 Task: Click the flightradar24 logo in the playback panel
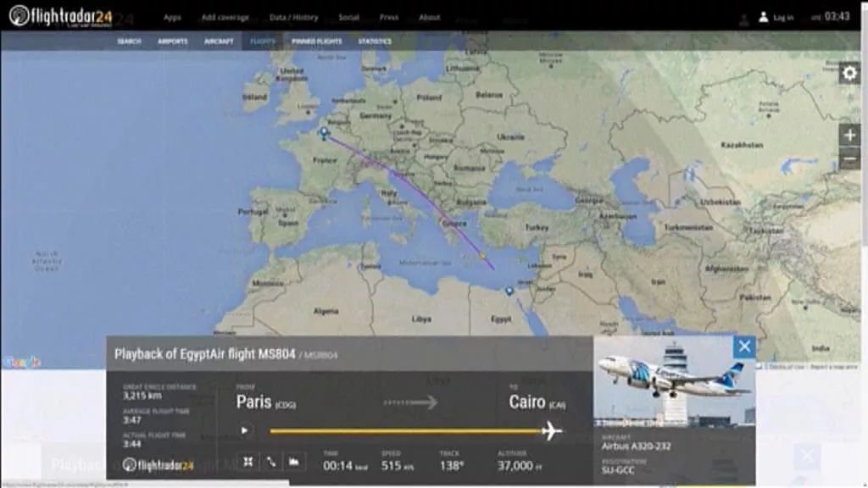(x=159, y=465)
